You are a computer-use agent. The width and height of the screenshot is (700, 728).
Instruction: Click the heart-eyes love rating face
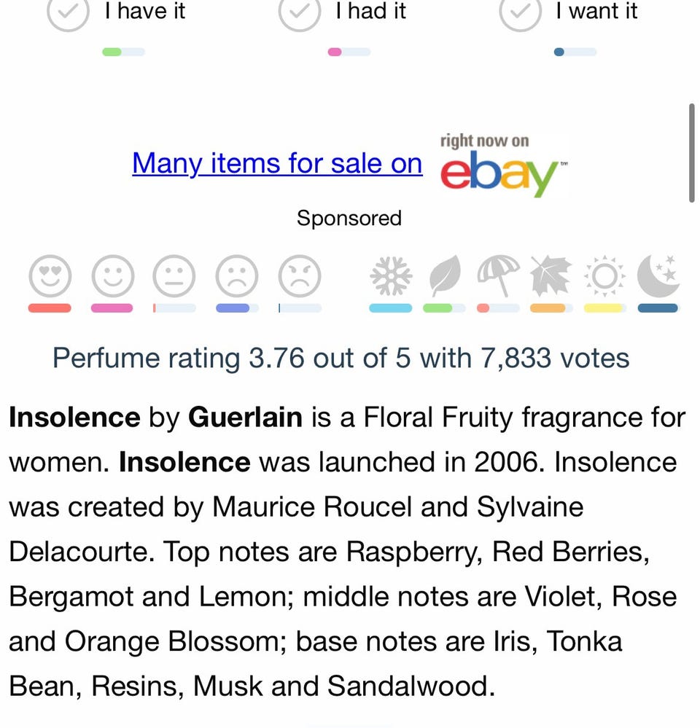50,277
